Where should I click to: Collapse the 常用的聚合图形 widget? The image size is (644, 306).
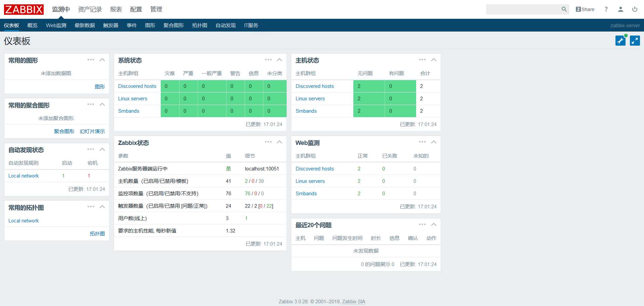[x=102, y=104]
